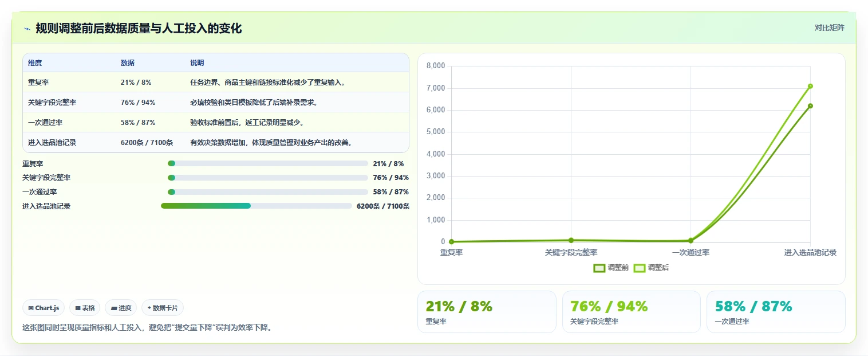
Task: Click the 58% / 87% value after the progress bar
Action: pos(391,192)
